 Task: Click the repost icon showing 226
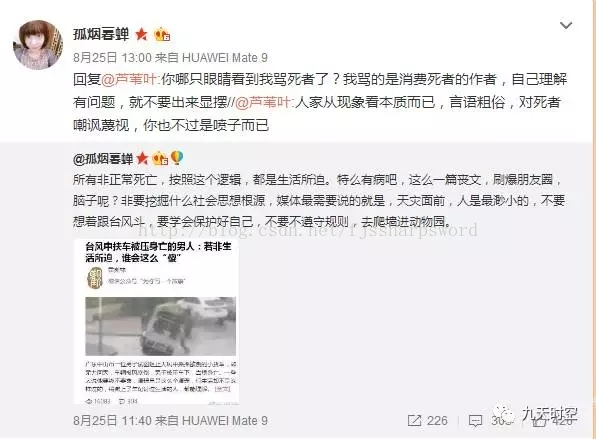[414, 420]
